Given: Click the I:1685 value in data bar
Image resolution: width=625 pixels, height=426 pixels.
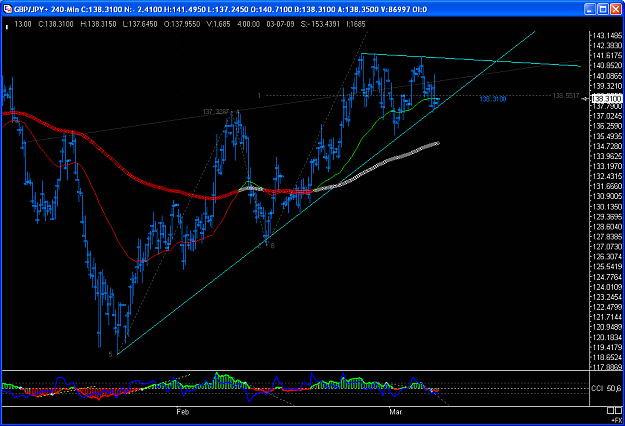Looking at the screenshot, I should tap(356, 24).
